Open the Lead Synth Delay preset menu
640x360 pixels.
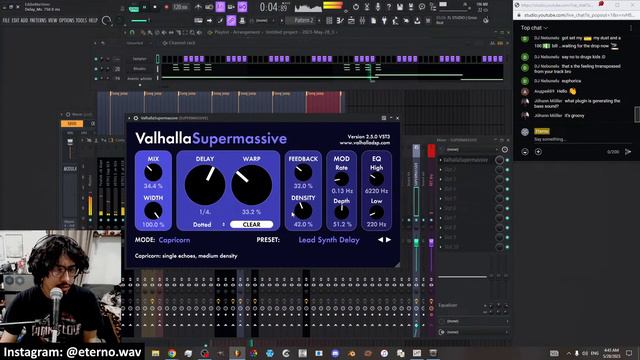pyautogui.click(x=329, y=240)
